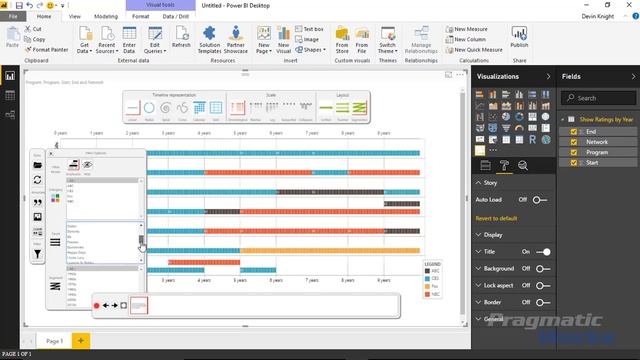Select the Grid timeline representation
The width and height of the screenshot is (640, 360).
216,108
